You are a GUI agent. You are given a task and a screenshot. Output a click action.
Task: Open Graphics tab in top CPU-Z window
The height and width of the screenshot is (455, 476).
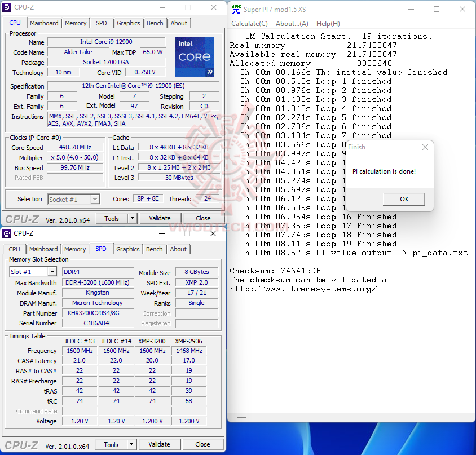[x=129, y=23]
